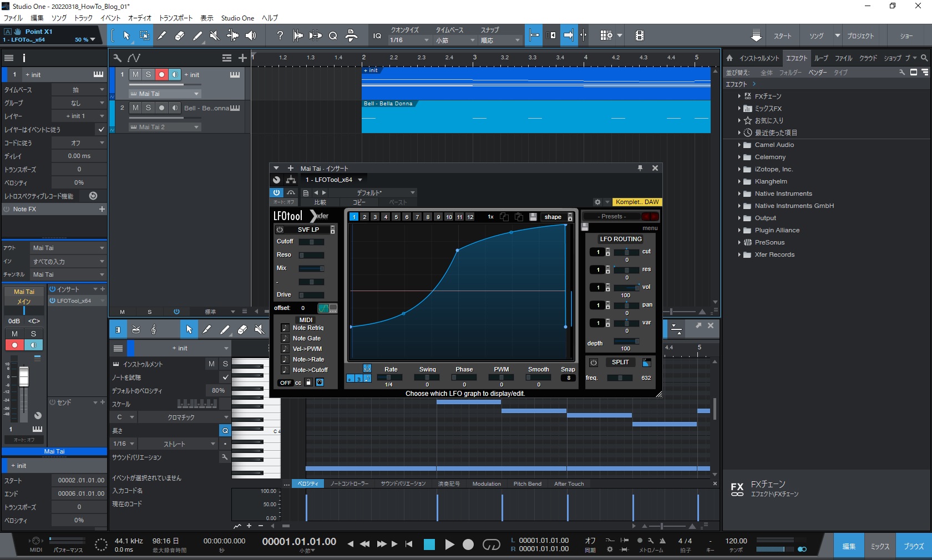Select the Listen speaker tool
The width and height of the screenshot is (932, 560).
pyautogui.click(x=251, y=35)
